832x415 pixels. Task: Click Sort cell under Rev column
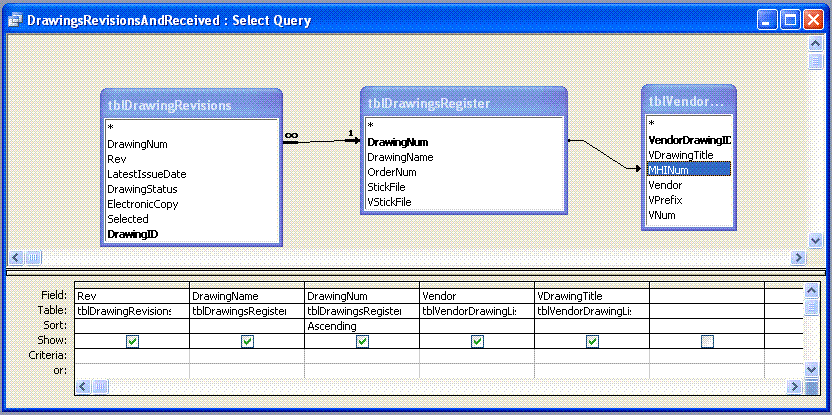coord(132,326)
